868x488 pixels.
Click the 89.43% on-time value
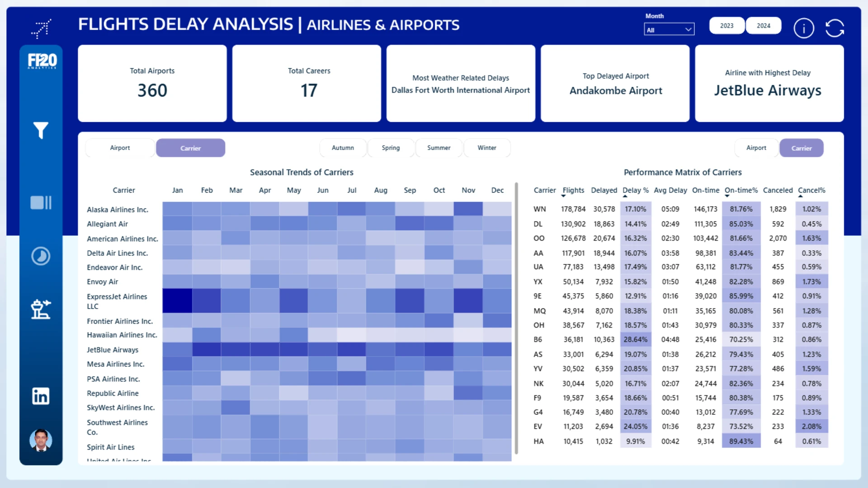coord(741,441)
